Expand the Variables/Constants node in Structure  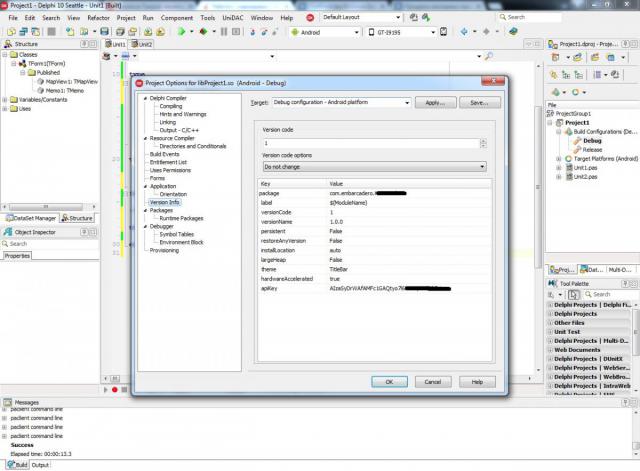tap(5, 100)
